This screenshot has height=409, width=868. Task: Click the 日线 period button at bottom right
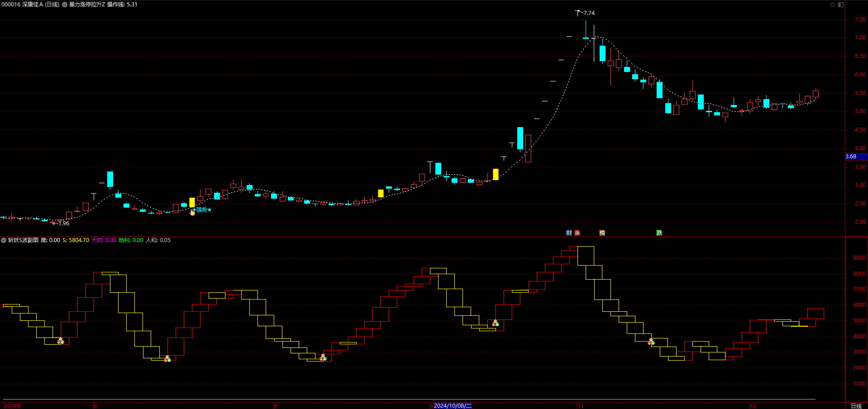coord(856,405)
